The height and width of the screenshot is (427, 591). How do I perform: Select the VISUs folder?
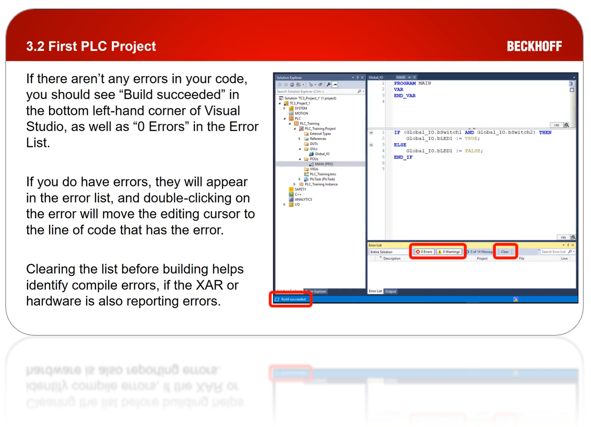tap(311, 169)
